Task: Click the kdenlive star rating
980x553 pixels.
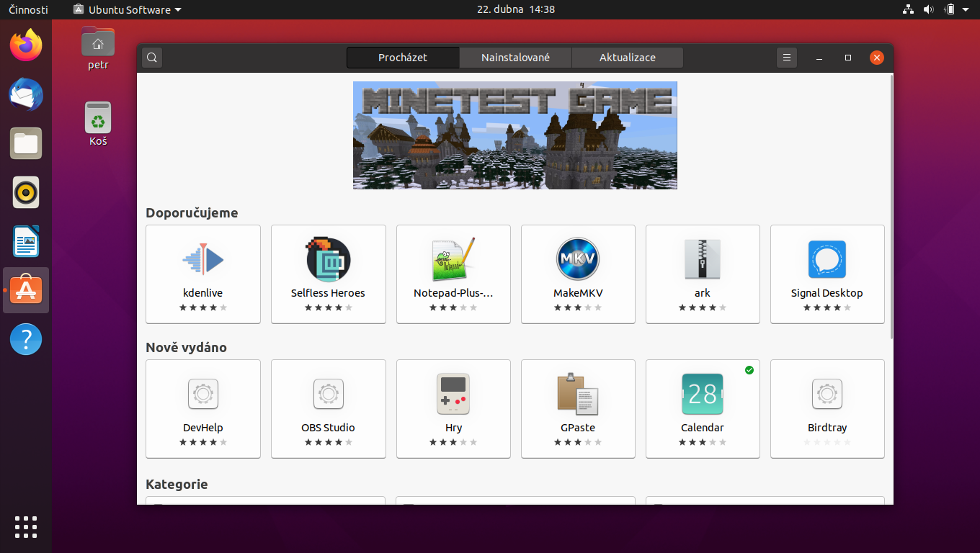Action: tap(203, 307)
